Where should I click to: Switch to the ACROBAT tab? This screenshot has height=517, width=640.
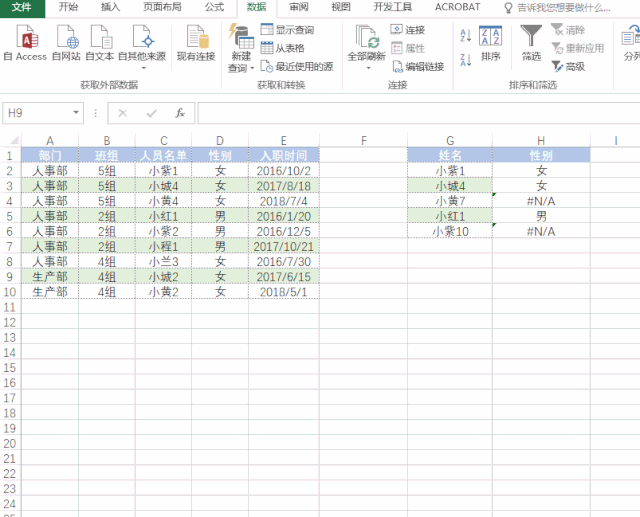pos(458,7)
